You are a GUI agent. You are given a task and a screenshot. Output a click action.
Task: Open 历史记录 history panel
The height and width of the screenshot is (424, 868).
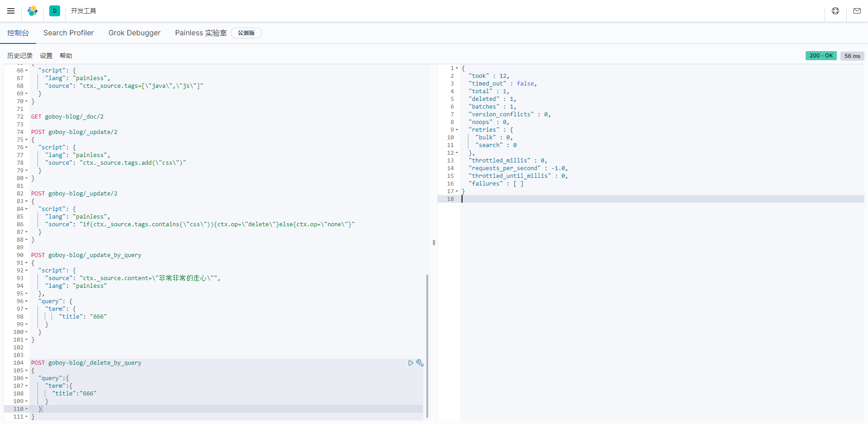(20, 56)
